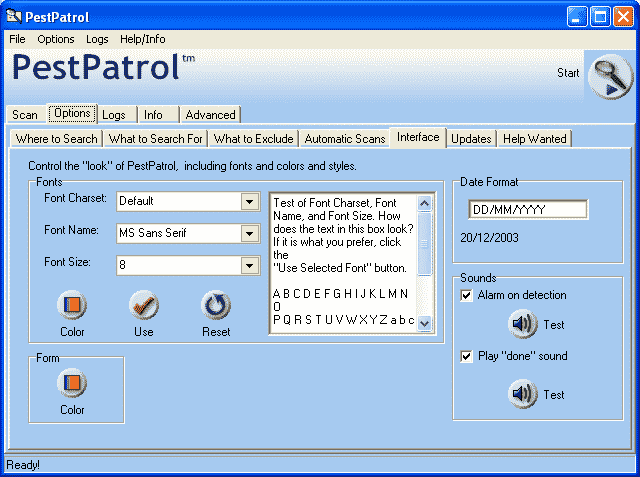Screen dimensions: 640x477
Task: Open the Automatic Scans sub-tab
Action: [345, 139]
